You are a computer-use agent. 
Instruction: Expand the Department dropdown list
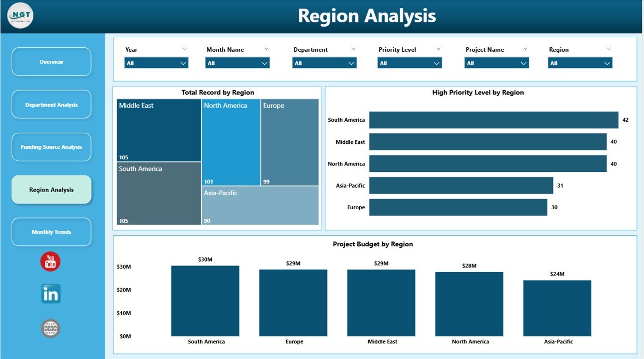tap(325, 63)
